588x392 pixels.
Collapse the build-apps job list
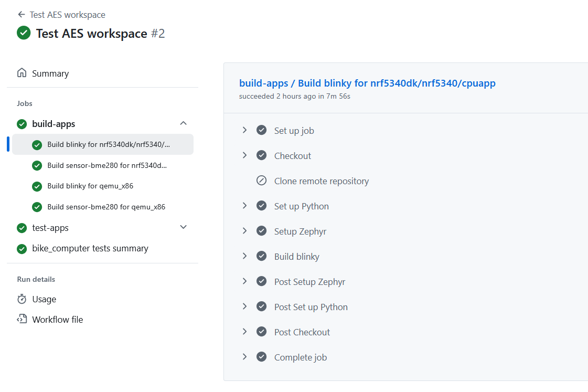[183, 122]
